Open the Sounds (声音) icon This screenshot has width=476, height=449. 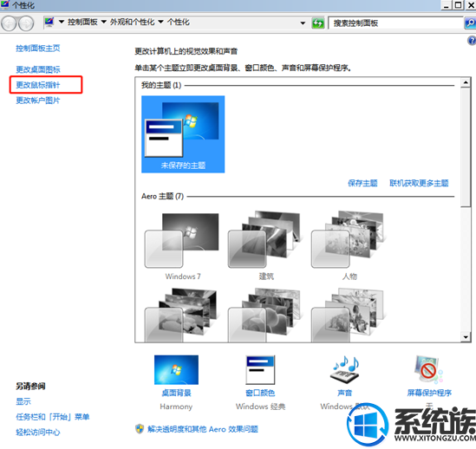tap(344, 370)
